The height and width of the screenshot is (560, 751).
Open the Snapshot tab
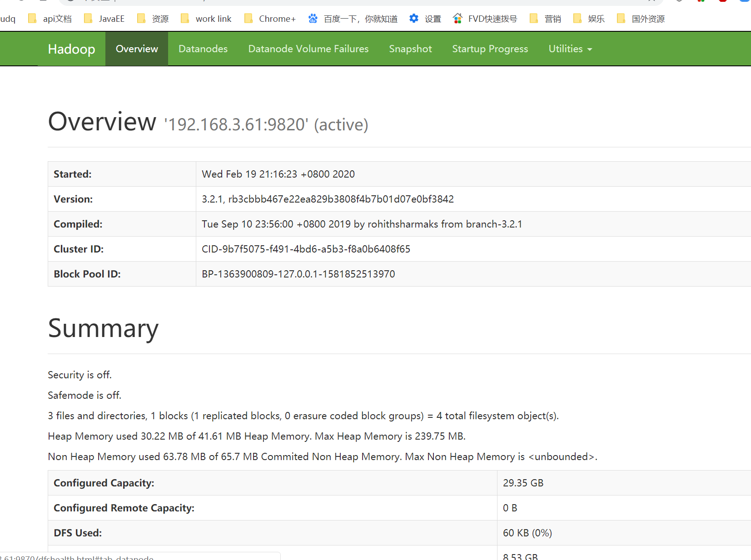point(410,49)
